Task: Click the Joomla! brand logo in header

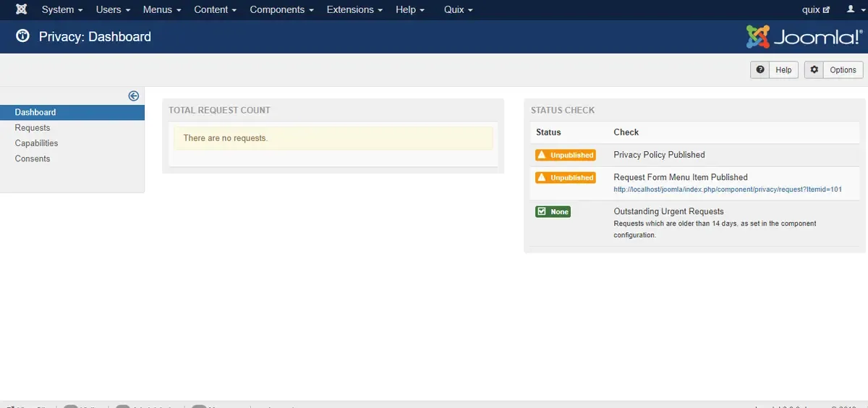Action: (804, 36)
